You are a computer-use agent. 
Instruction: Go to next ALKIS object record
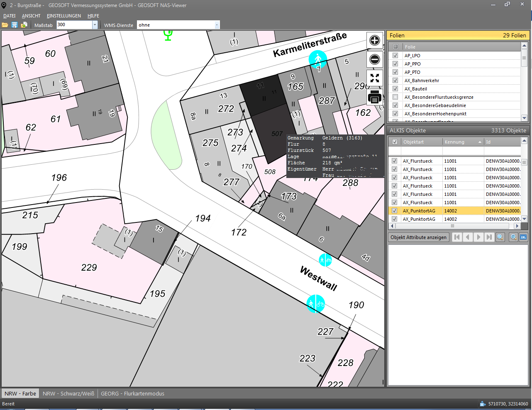pos(478,237)
